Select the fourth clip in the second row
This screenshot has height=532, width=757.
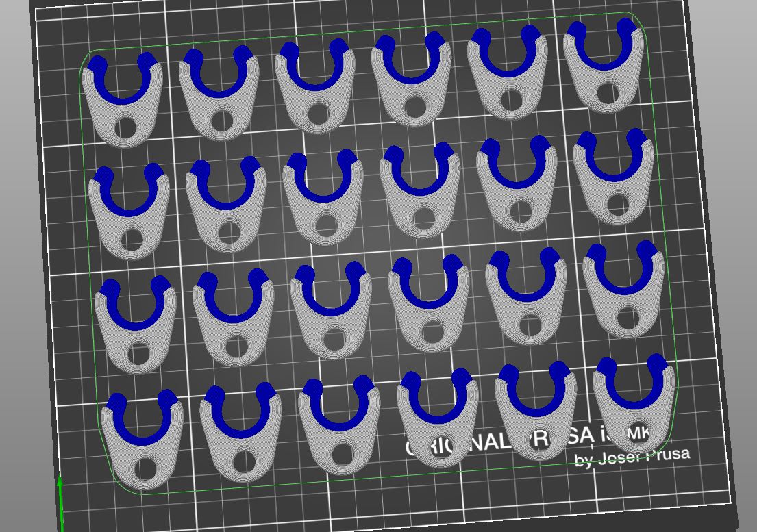419,190
